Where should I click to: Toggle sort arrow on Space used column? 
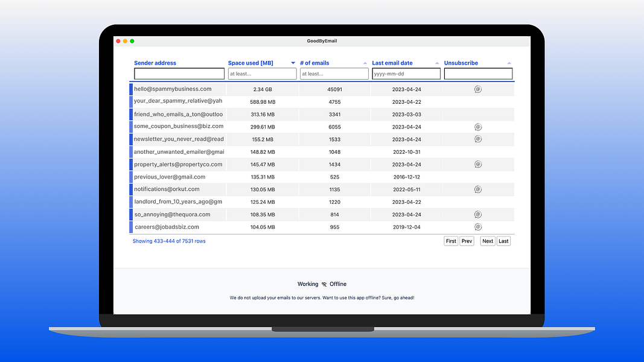pyautogui.click(x=293, y=63)
